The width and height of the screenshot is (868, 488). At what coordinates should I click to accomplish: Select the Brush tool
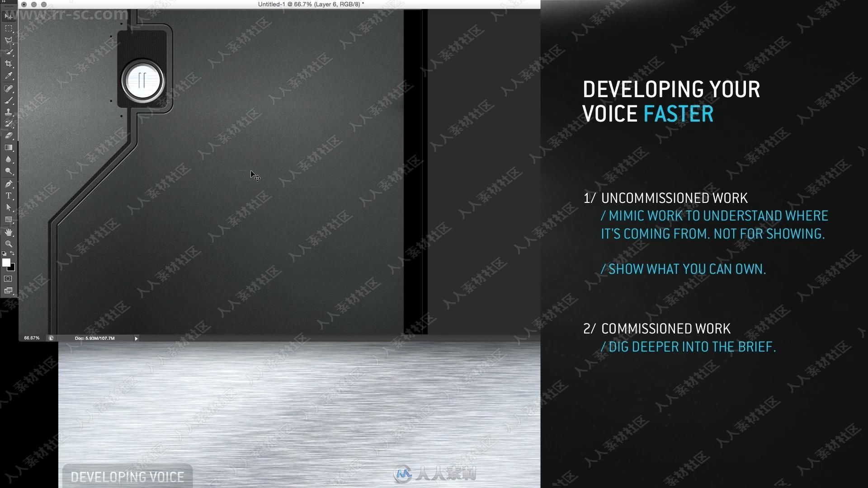8,99
